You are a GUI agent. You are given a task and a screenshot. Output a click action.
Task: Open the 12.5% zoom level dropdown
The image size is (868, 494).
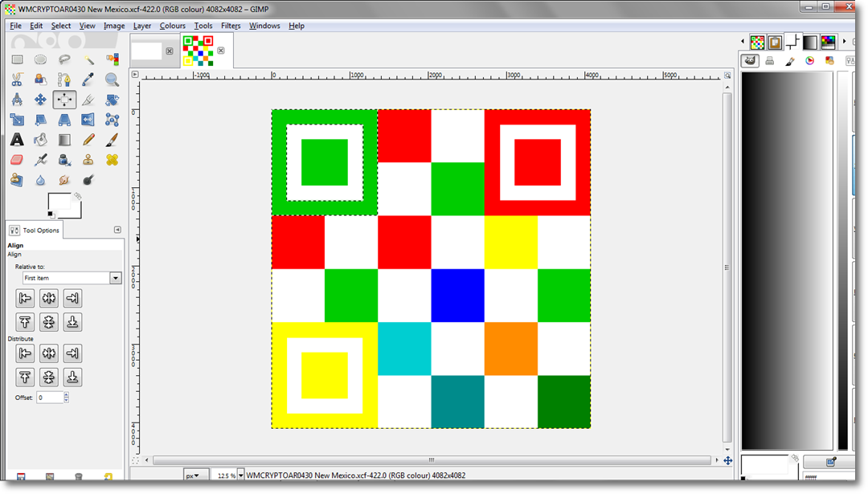click(x=241, y=476)
